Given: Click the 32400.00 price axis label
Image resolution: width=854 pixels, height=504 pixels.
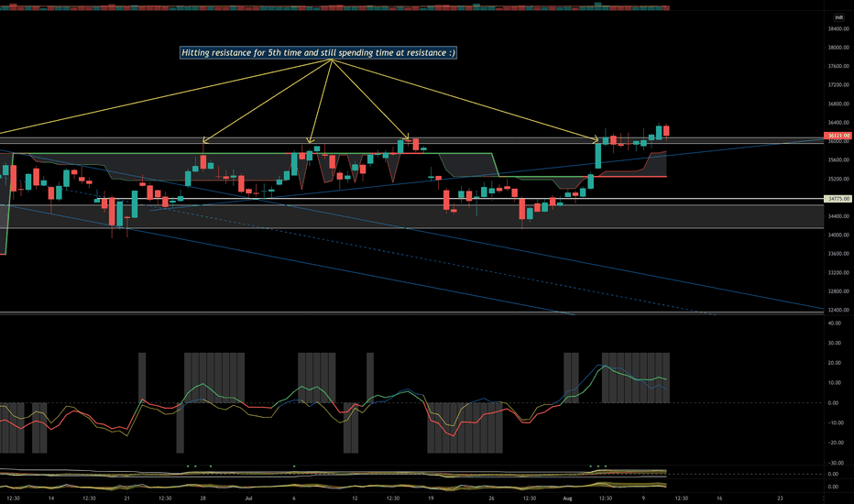Looking at the screenshot, I should (x=838, y=310).
